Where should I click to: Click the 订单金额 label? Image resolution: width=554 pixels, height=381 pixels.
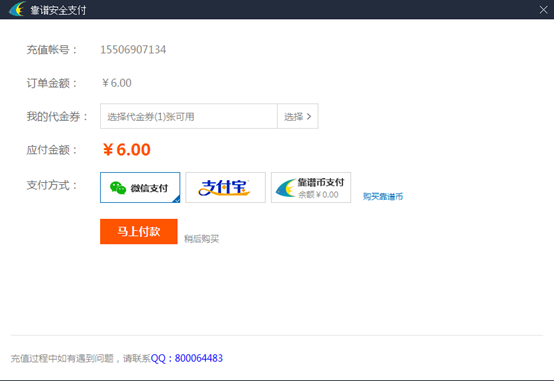point(52,83)
